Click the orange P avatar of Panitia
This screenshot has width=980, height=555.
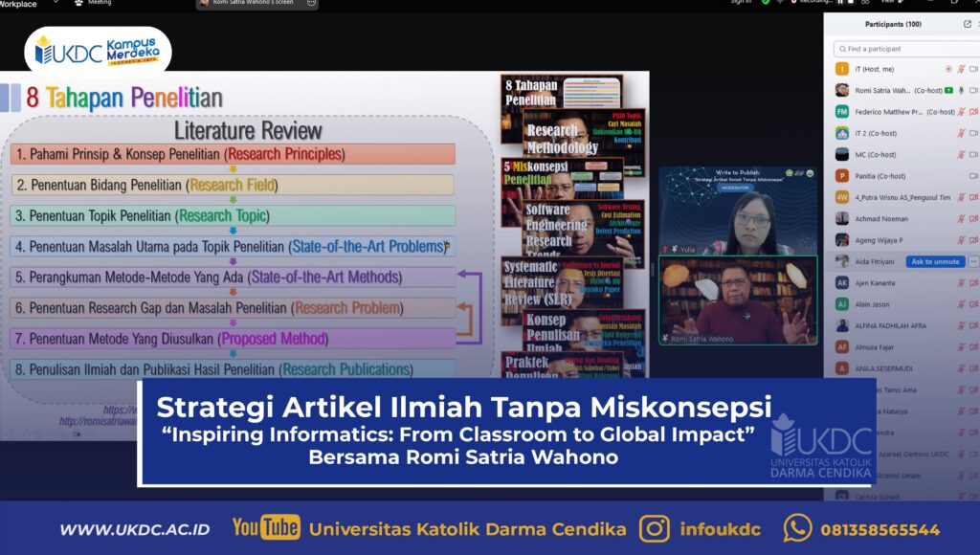click(x=842, y=176)
